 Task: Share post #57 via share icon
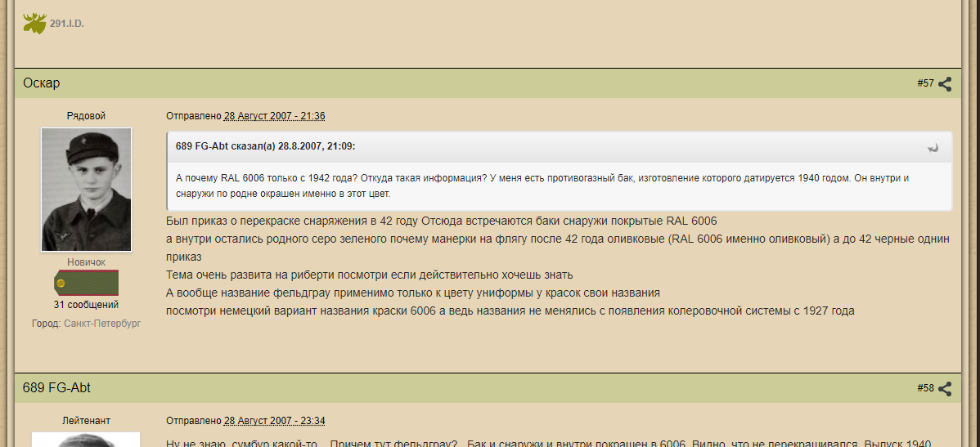tap(945, 83)
